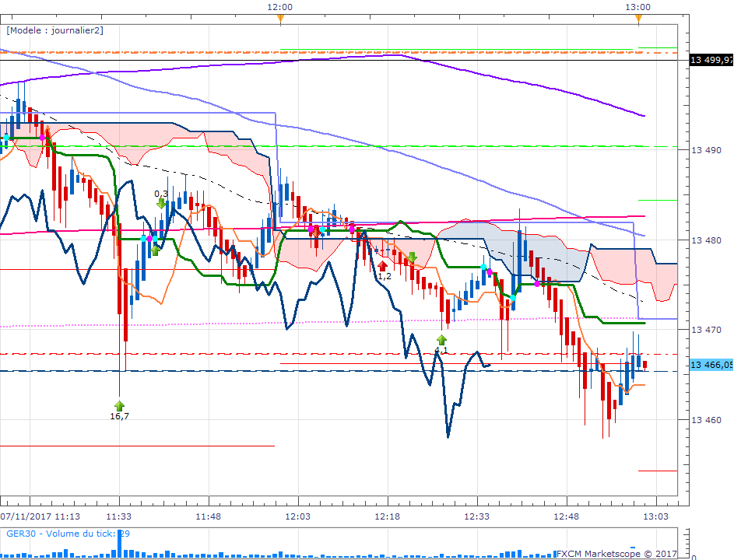Select the current price label 13 466,05
Viewport: 734px width, 560px height.
pos(711,365)
